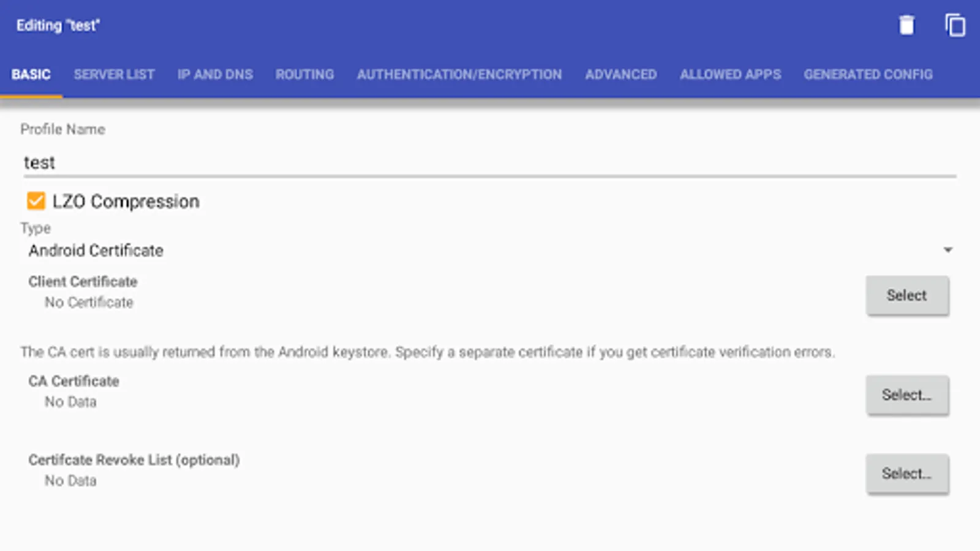Toggle the LZO Compression checkbox
This screenshot has width=980, height=551.
click(x=36, y=201)
